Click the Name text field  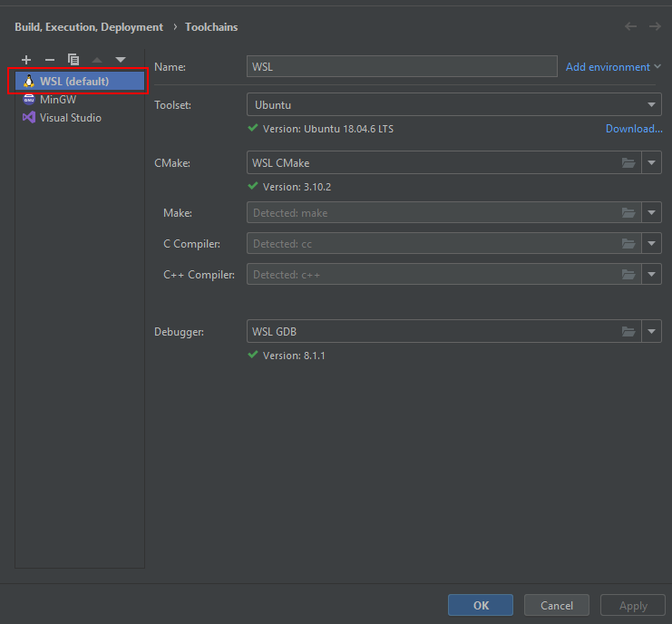pyautogui.click(x=402, y=67)
